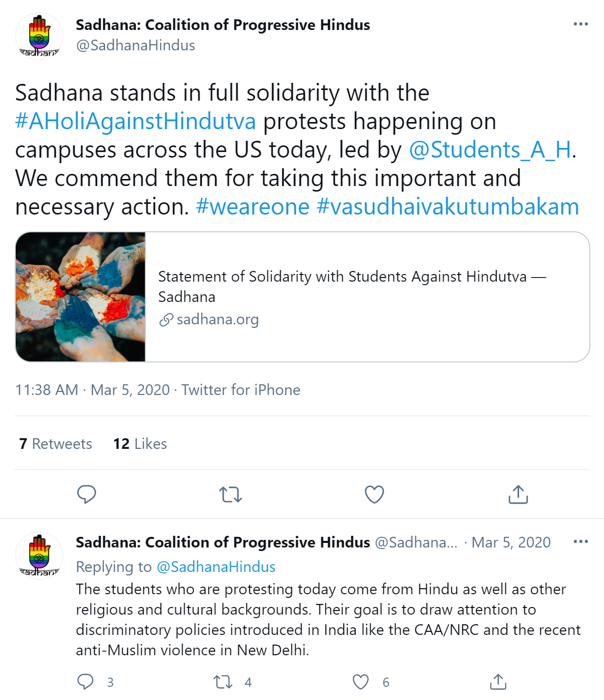The image size is (604, 700).
Task: Open the #vasudhaivakutumbakam hashtag
Action: tap(447, 207)
